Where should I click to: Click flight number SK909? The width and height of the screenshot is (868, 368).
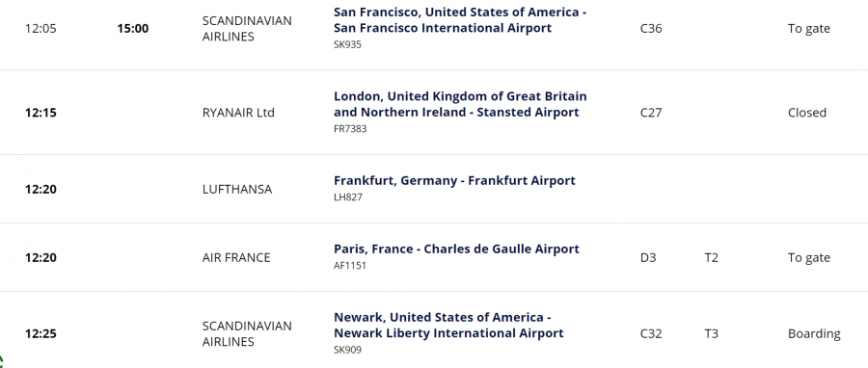pyautogui.click(x=347, y=350)
